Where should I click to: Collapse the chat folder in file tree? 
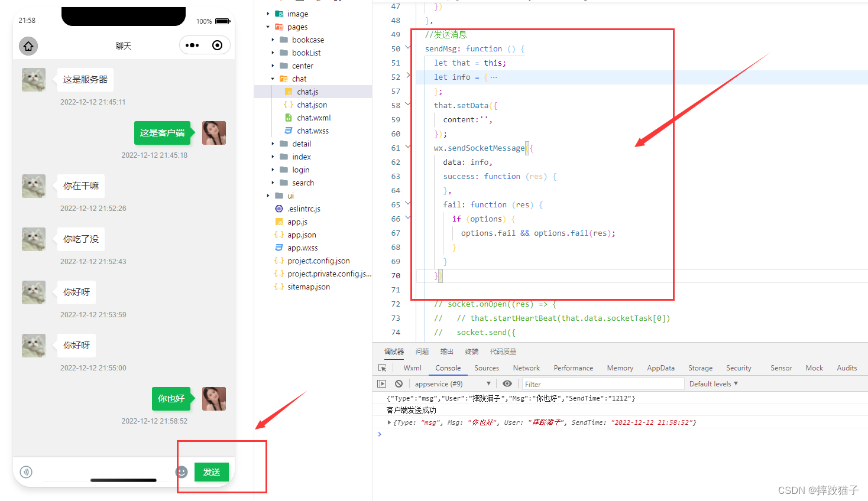point(273,79)
